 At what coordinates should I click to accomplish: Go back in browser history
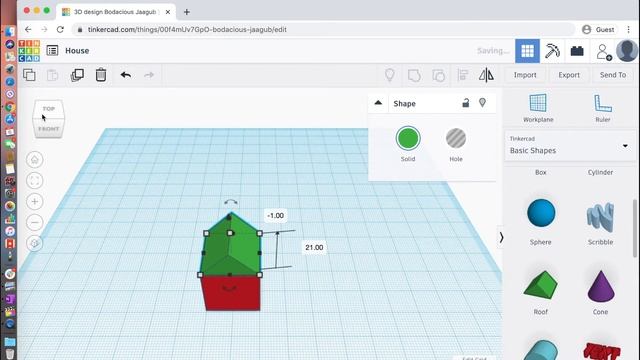tap(28, 29)
